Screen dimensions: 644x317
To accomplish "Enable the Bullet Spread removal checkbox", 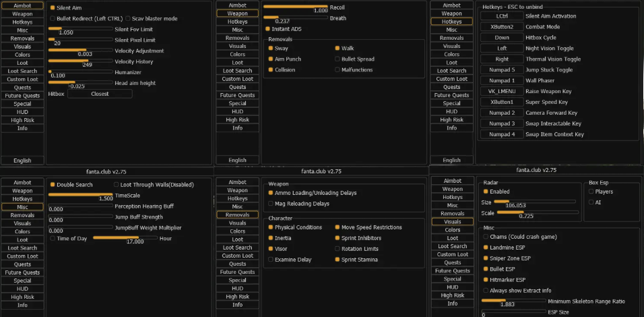I will 337,59.
